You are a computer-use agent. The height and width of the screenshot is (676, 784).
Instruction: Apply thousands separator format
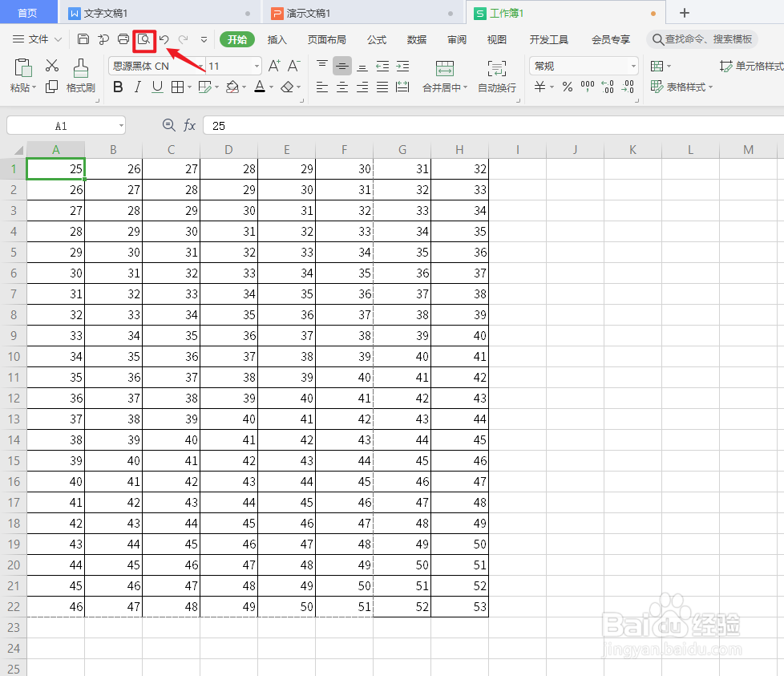588,86
